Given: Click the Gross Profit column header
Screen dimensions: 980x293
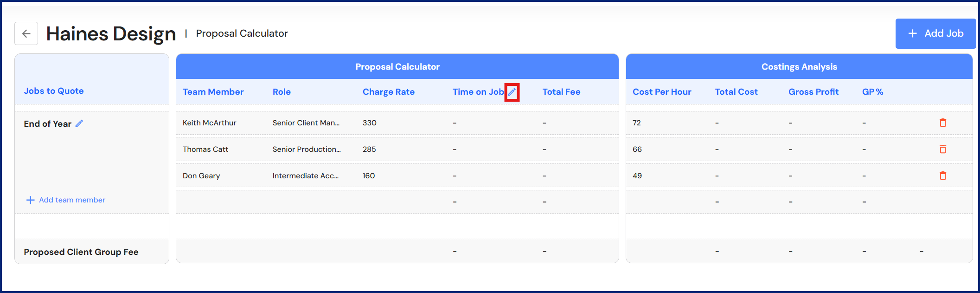Looking at the screenshot, I should [x=813, y=92].
